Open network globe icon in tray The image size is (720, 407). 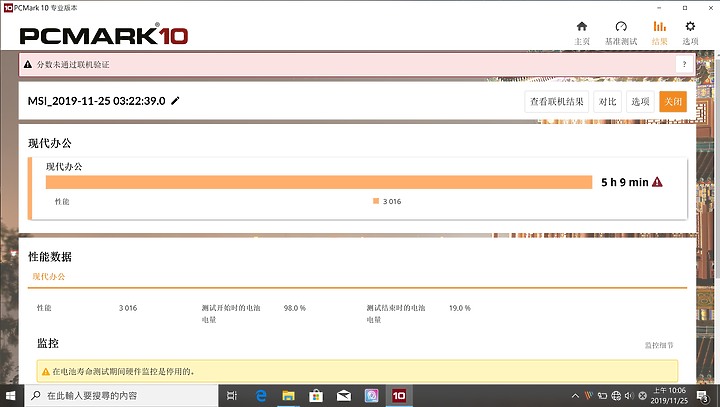(x=616, y=396)
